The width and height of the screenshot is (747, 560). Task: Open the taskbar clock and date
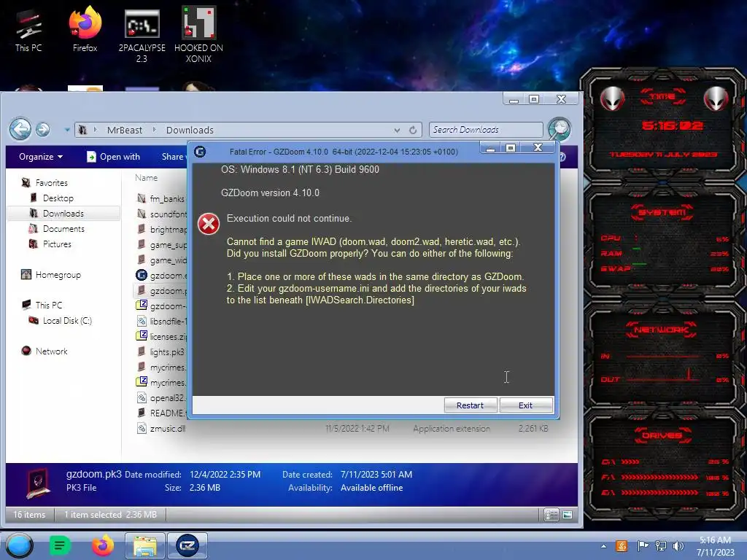pos(715,546)
